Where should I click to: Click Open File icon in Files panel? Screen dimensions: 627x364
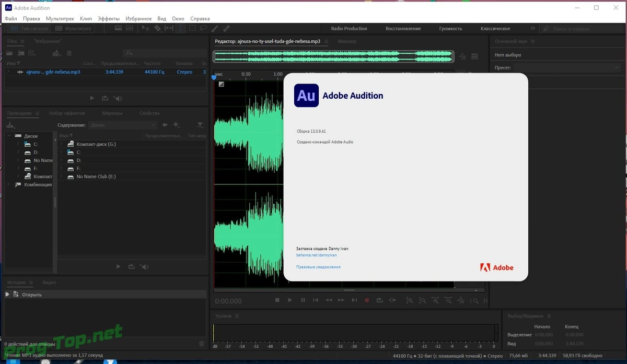click(x=9, y=53)
